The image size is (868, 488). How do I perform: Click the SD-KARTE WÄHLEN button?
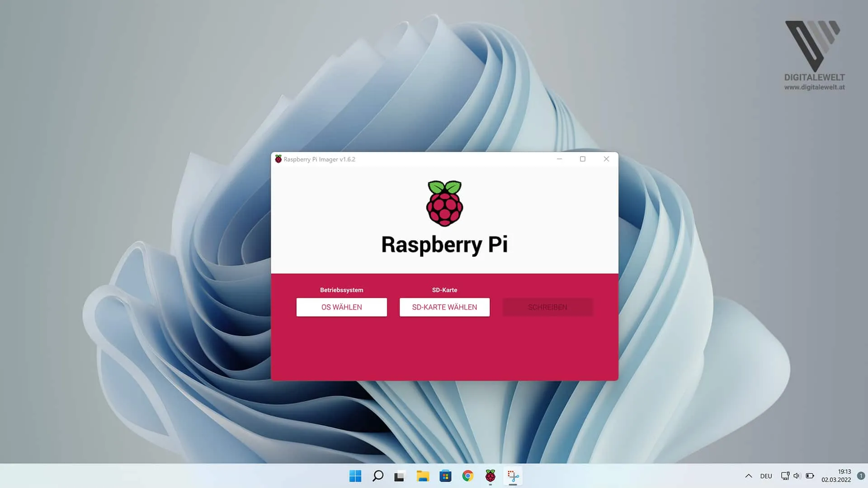click(x=444, y=307)
